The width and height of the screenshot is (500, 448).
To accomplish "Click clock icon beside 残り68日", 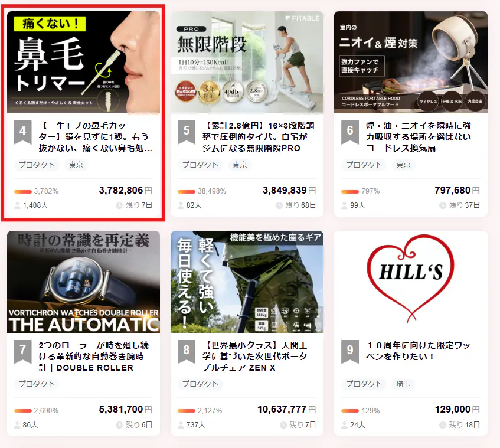I will [x=279, y=205].
